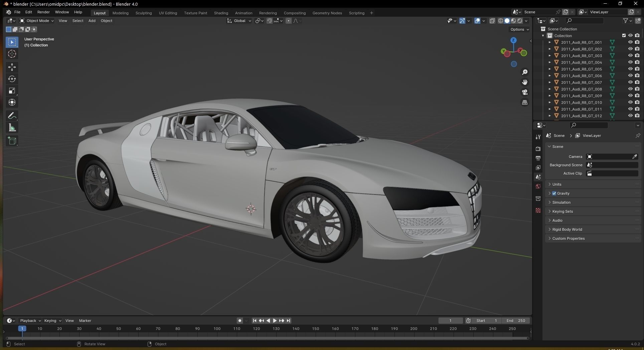Switch perspective/orthographic grid icon
Viewport: 644px width, 350px height.
525,102
